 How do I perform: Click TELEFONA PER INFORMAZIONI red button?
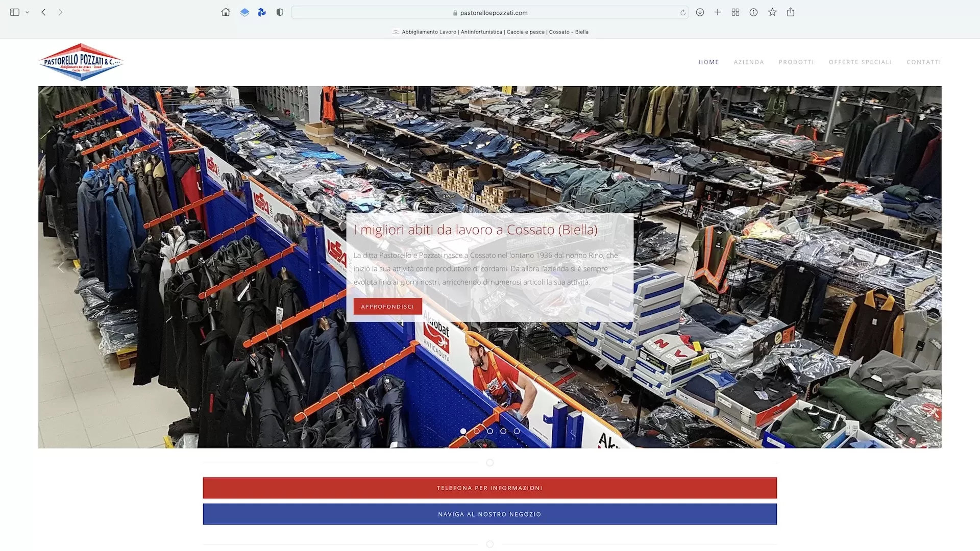click(x=489, y=488)
